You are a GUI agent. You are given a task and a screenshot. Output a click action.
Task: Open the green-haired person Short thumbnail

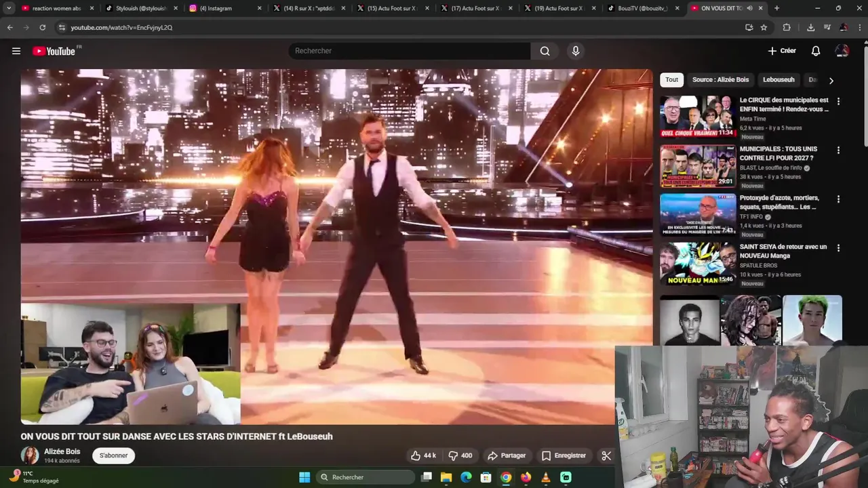812,320
